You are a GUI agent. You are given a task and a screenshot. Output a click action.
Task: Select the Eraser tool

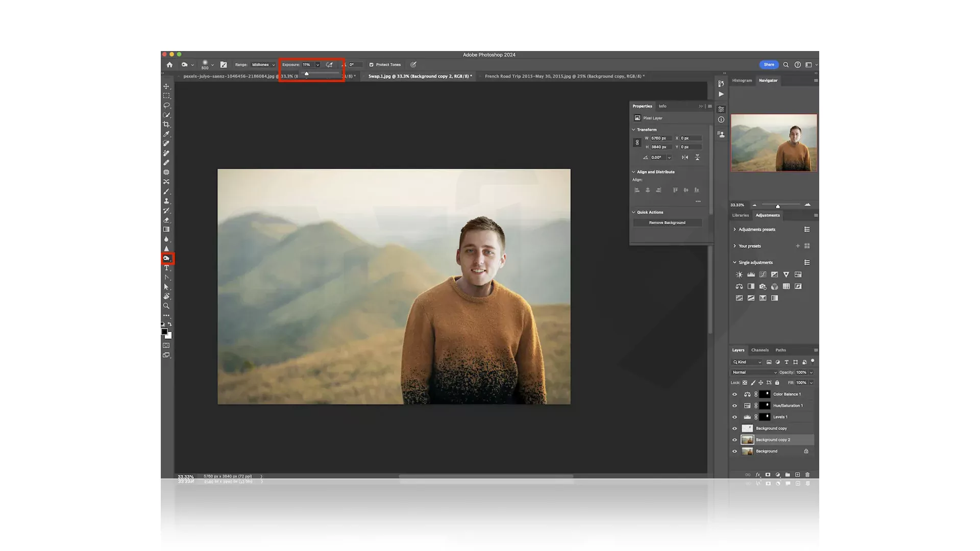[166, 220]
